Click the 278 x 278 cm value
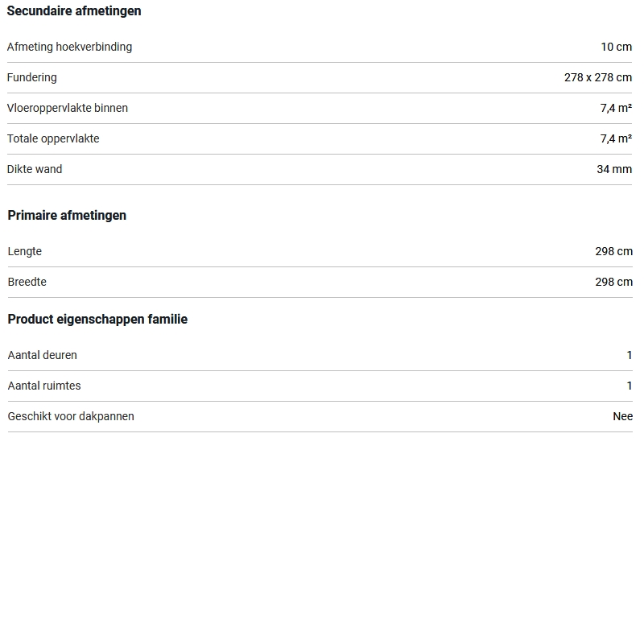The height and width of the screenshot is (644, 644). (597, 77)
